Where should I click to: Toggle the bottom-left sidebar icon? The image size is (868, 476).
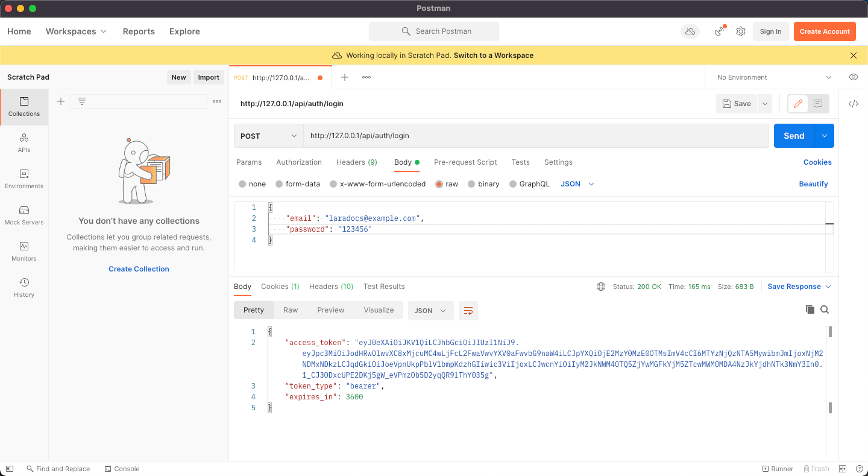pyautogui.click(x=9, y=469)
